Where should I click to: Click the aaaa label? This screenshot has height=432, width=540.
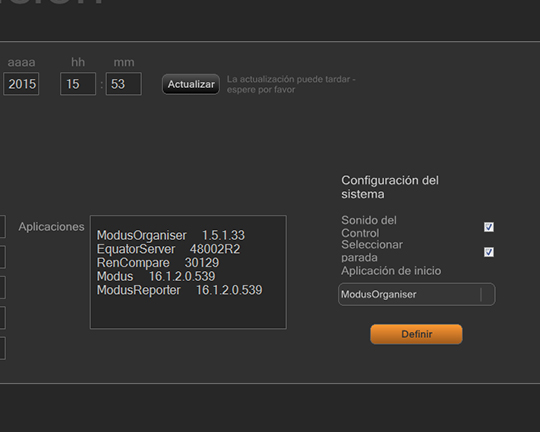(21, 62)
